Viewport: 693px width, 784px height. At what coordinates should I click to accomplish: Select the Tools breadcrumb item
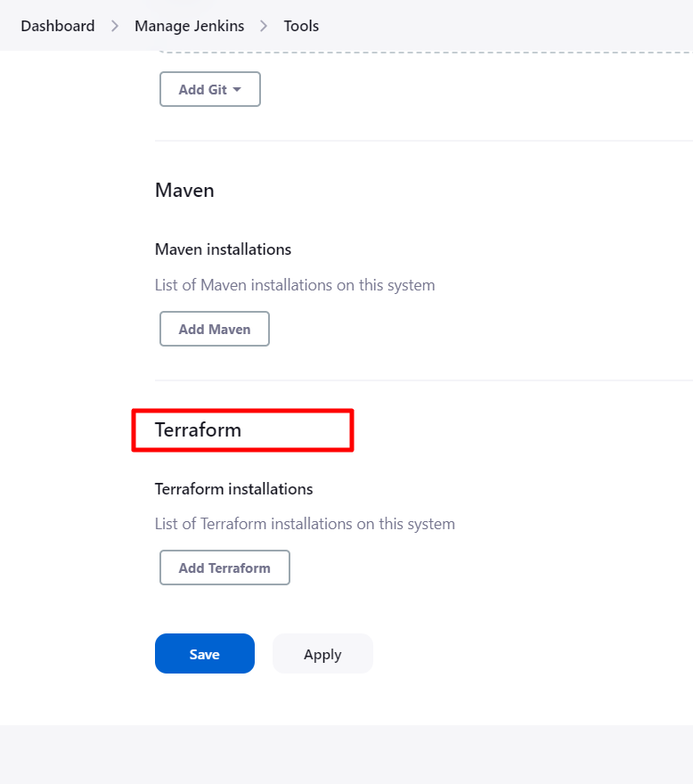pyautogui.click(x=301, y=26)
